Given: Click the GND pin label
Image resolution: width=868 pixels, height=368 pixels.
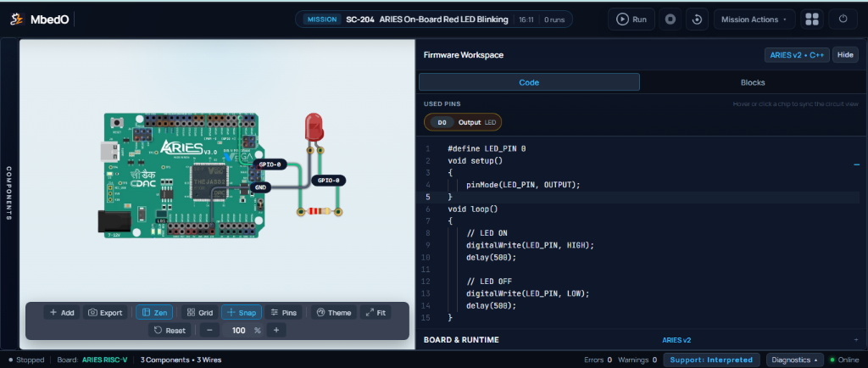Looking at the screenshot, I should [261, 187].
